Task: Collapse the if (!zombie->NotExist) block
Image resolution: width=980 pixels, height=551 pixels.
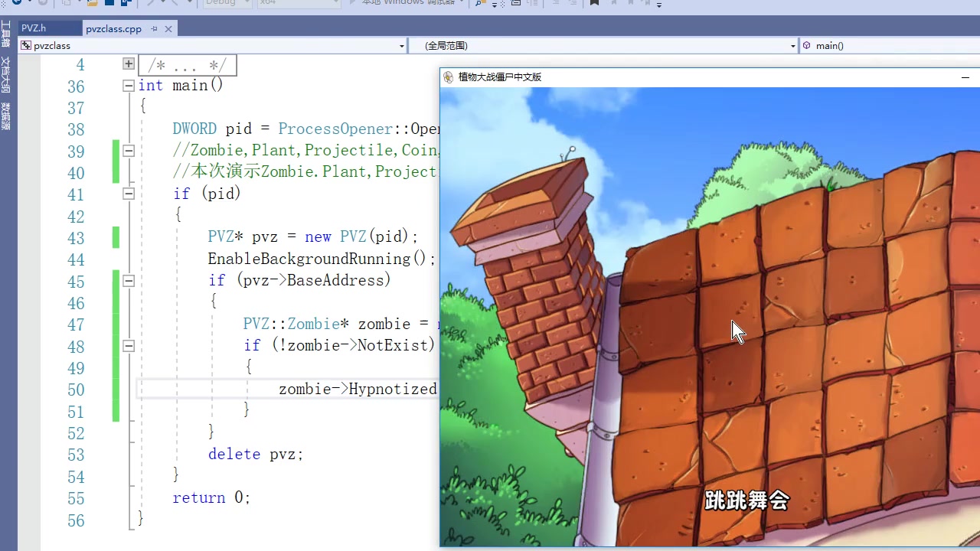Action: pyautogui.click(x=129, y=346)
